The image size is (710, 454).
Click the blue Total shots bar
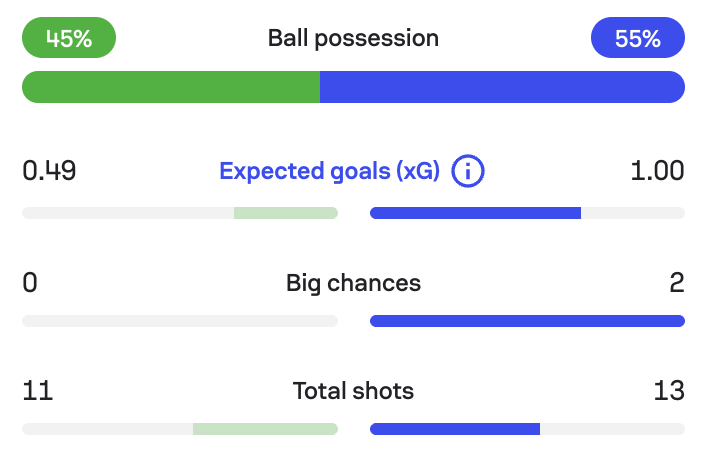click(x=455, y=429)
